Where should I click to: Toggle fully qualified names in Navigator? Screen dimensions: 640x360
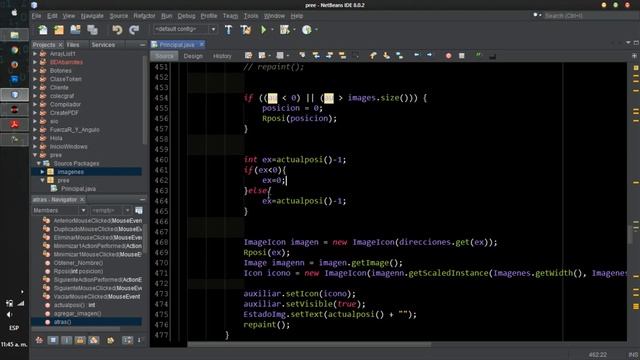(x=111, y=340)
